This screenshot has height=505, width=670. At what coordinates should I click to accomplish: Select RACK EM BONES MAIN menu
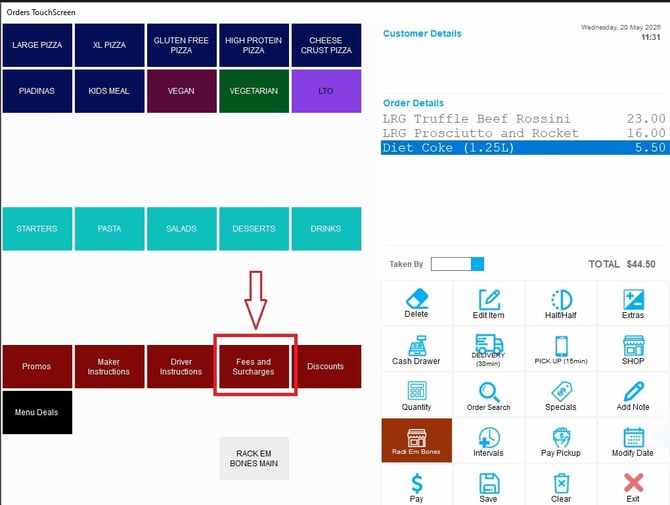tap(254, 458)
